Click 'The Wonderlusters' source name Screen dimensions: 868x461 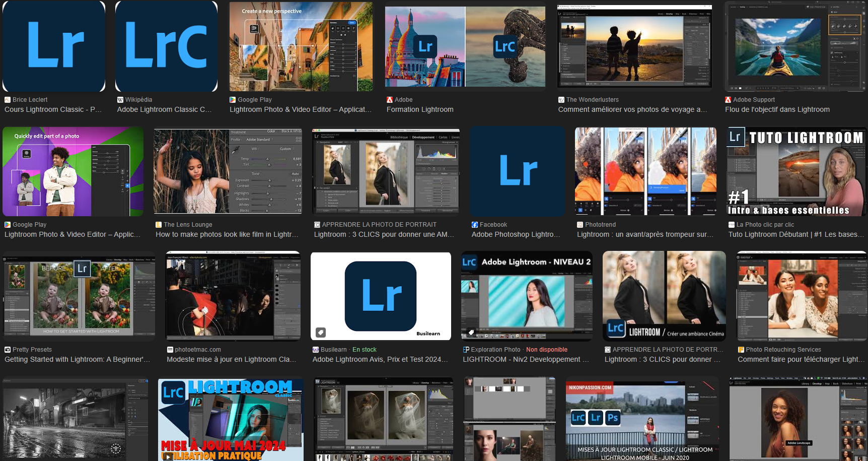593,100
